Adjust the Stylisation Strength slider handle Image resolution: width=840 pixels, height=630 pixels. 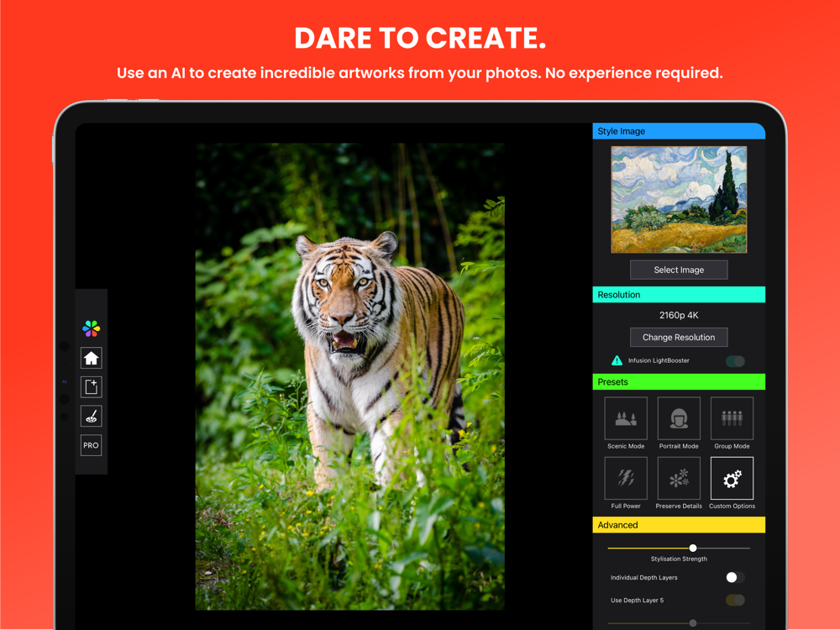pos(693,548)
